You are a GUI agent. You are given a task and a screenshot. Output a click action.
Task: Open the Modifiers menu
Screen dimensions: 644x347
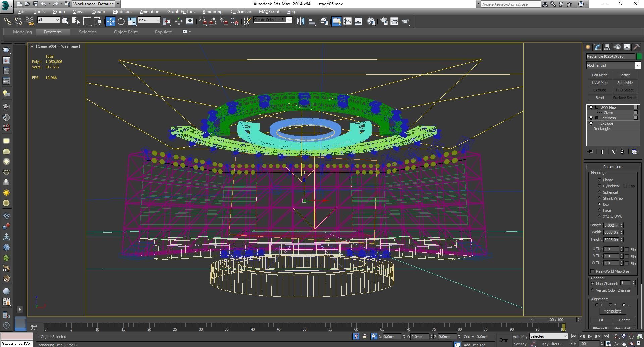coord(122,12)
